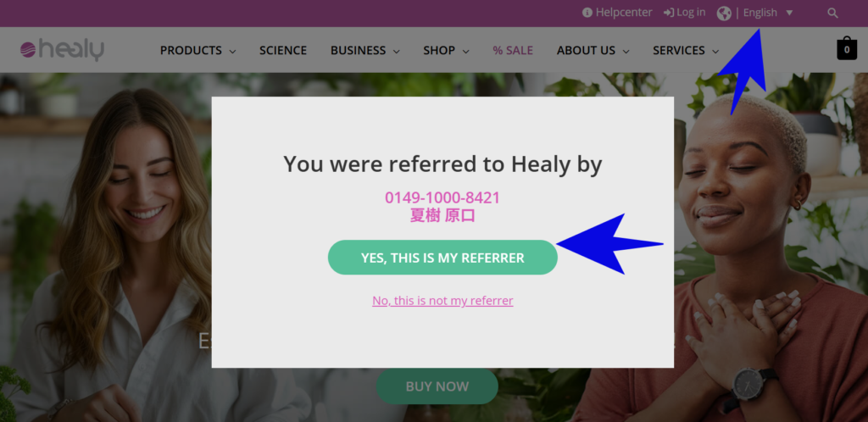Screen dimensions: 868x422
Task: Click the Healy logo
Action: click(62, 50)
